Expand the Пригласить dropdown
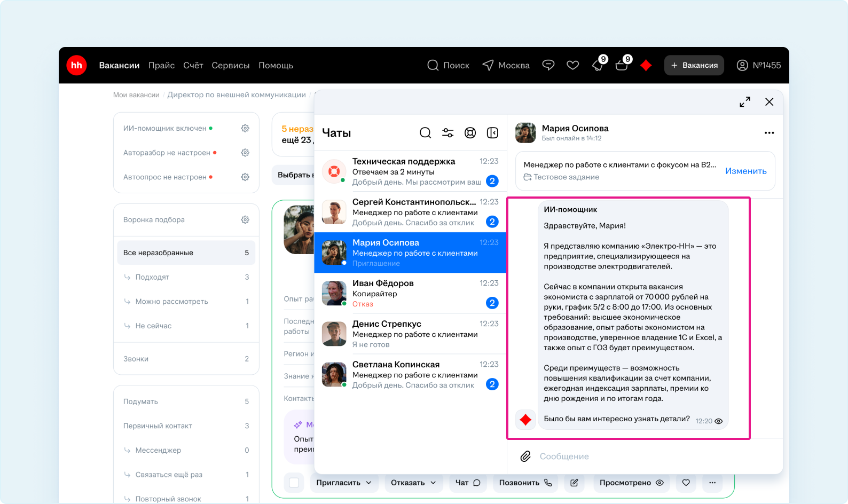Viewport: 848px width, 504px height. 344,483
